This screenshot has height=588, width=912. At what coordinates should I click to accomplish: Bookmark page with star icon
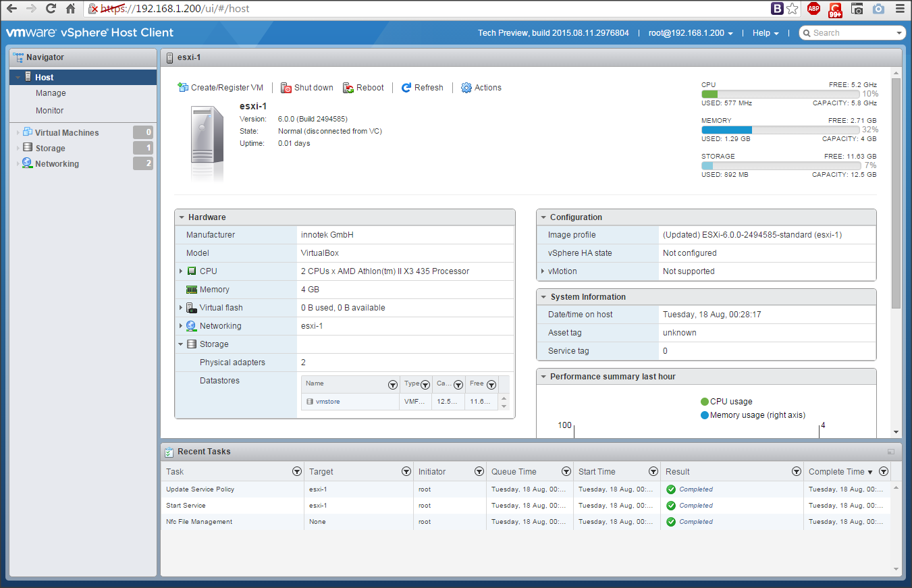point(793,9)
